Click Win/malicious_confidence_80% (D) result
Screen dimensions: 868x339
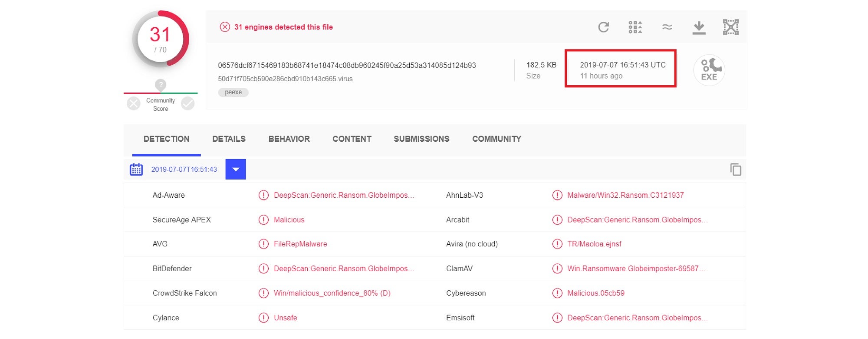tap(332, 293)
